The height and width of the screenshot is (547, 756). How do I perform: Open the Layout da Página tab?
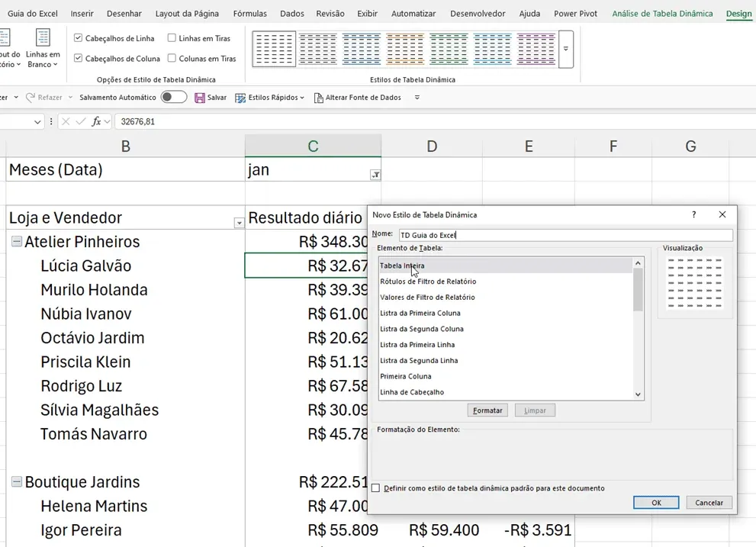point(187,14)
